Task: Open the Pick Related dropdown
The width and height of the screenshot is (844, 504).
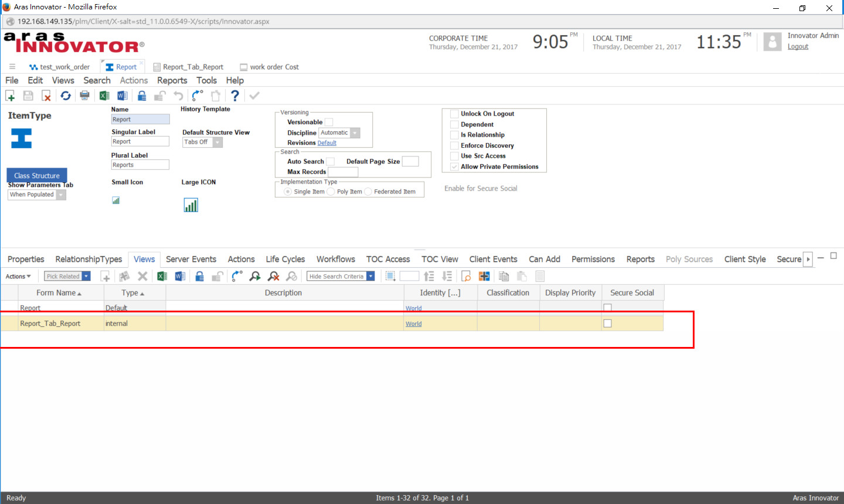Action: point(67,276)
